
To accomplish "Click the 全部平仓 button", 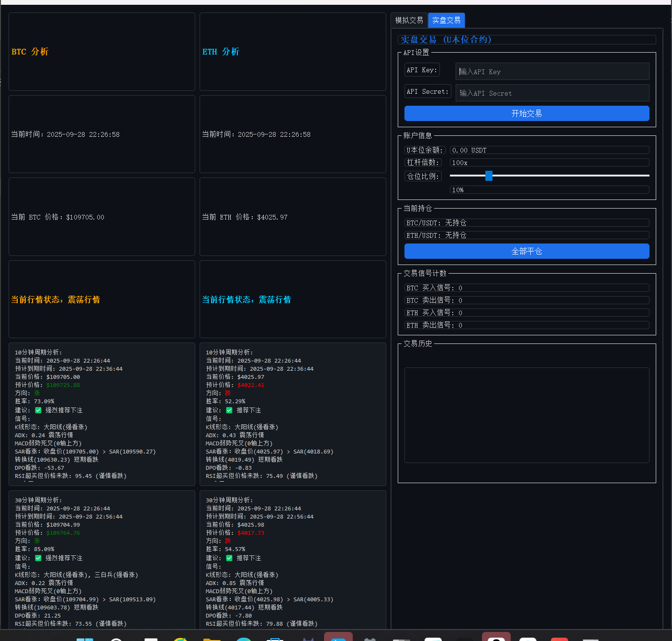I will pyautogui.click(x=526, y=251).
